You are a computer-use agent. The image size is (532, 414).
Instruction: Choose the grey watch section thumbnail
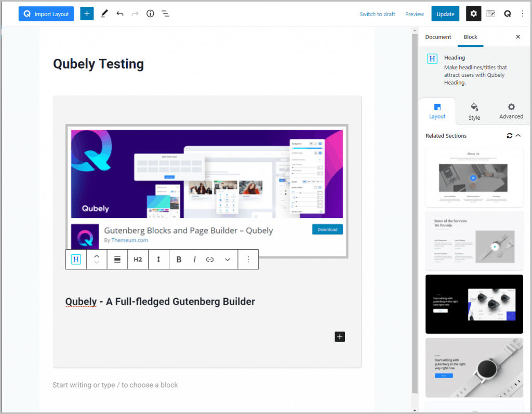pyautogui.click(x=474, y=368)
